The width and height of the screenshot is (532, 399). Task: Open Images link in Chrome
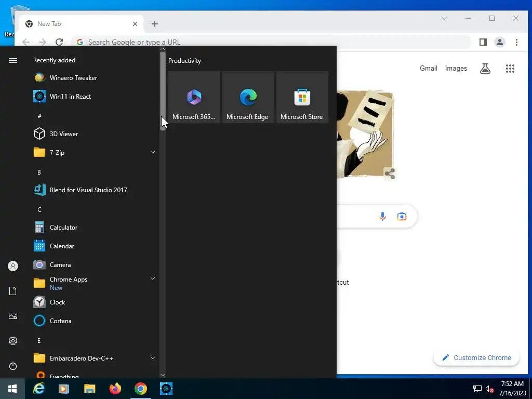[x=456, y=68]
